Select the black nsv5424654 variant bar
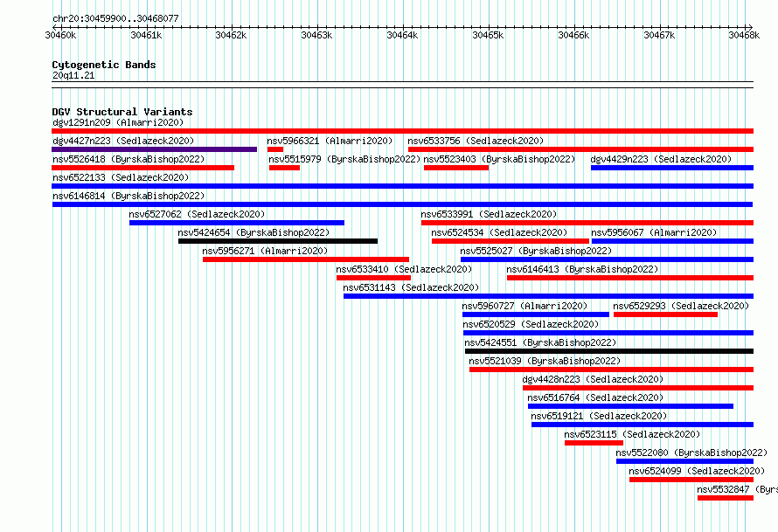Viewport: 778px width, 532px height. (x=278, y=241)
